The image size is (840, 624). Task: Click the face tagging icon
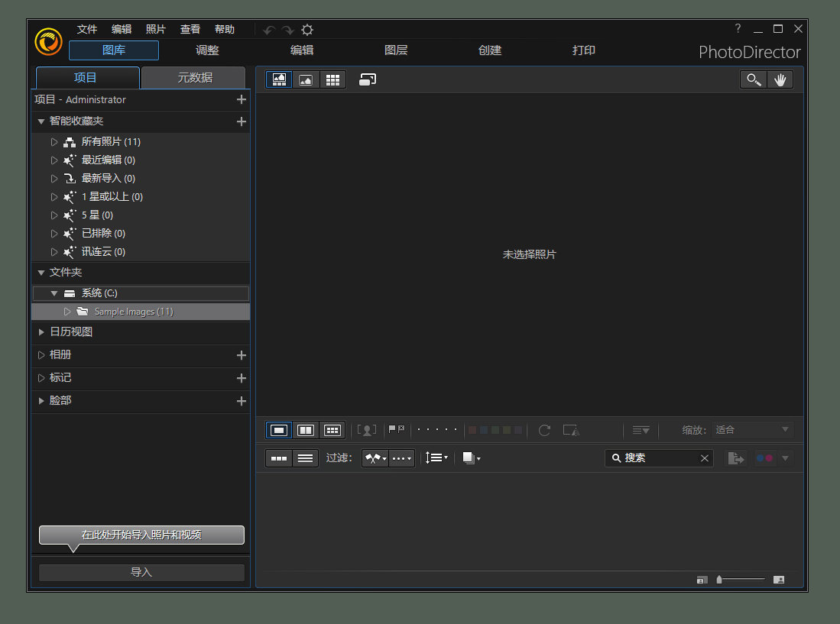pyautogui.click(x=366, y=430)
